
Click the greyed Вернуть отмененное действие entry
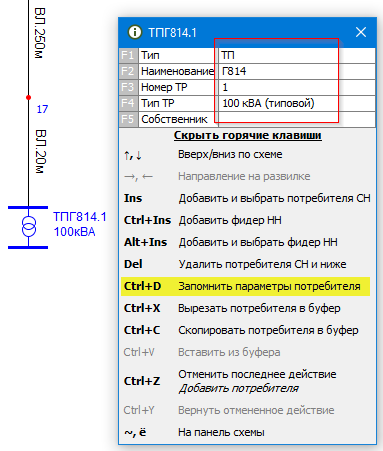tap(256, 410)
